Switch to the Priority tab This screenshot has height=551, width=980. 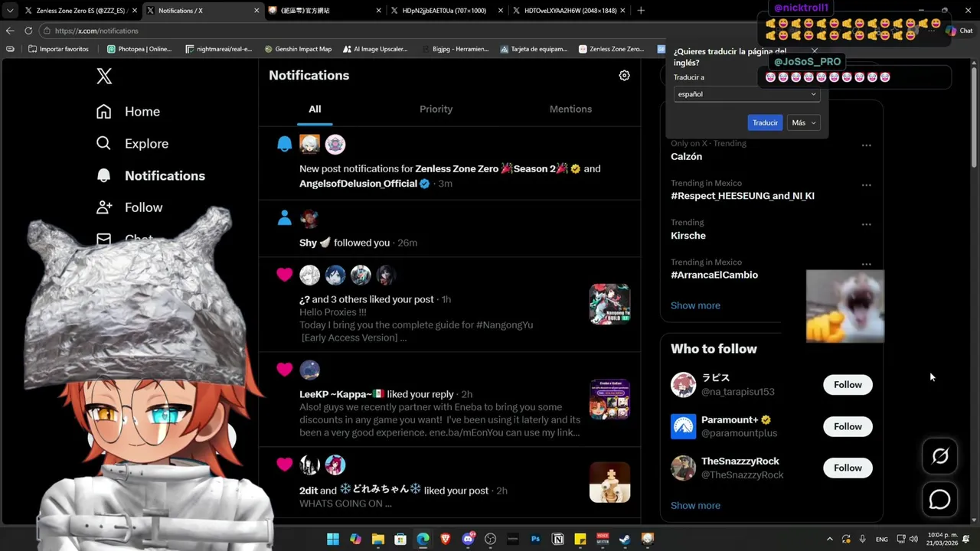click(x=436, y=109)
